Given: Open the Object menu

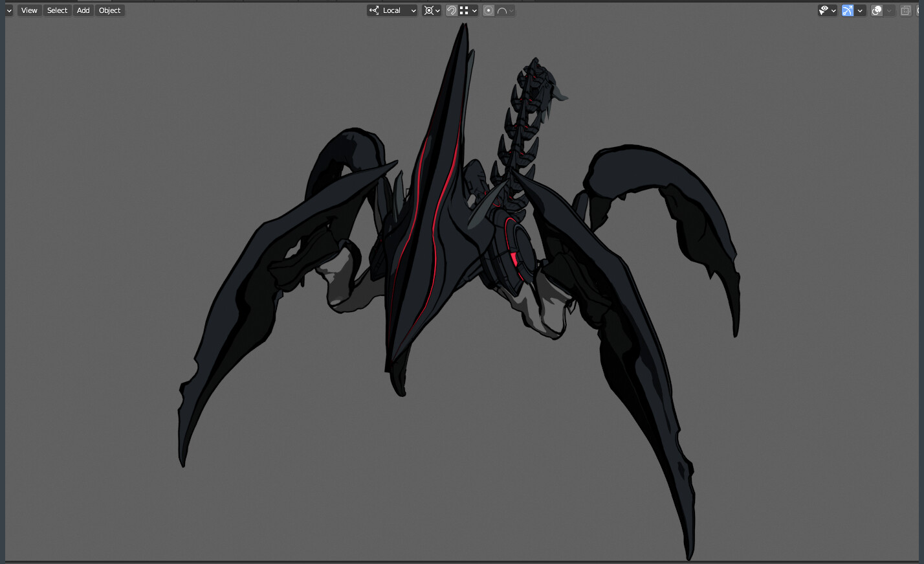Looking at the screenshot, I should [x=109, y=10].
